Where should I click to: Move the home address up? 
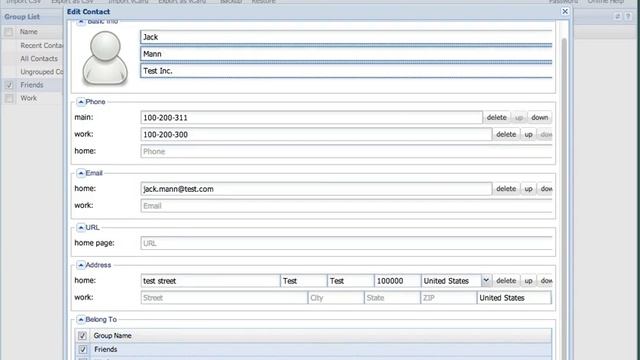pyautogui.click(x=528, y=280)
